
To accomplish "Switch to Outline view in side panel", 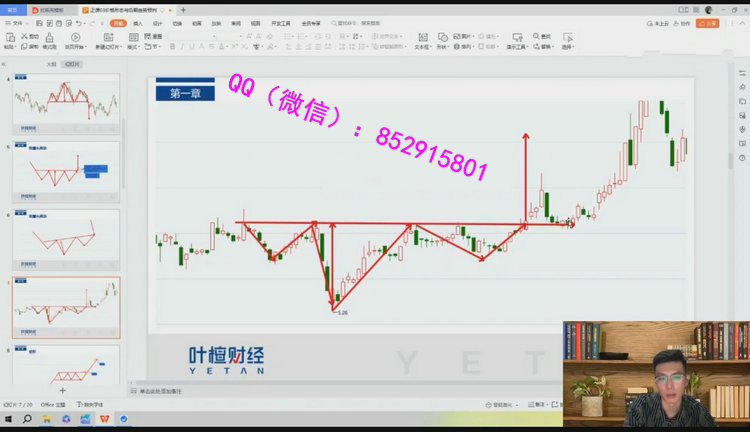I will 51,63.
